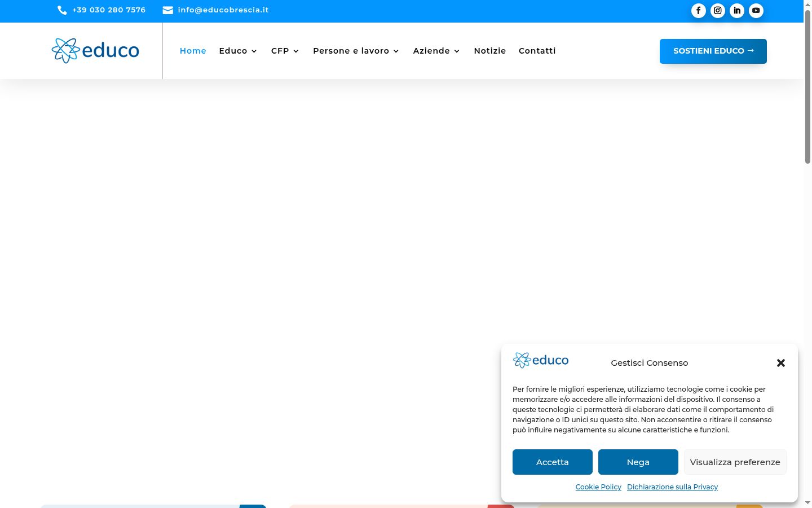Open the Dichiarazione sulla Privacy link
Image resolution: width=812 pixels, height=508 pixels.
(673, 487)
